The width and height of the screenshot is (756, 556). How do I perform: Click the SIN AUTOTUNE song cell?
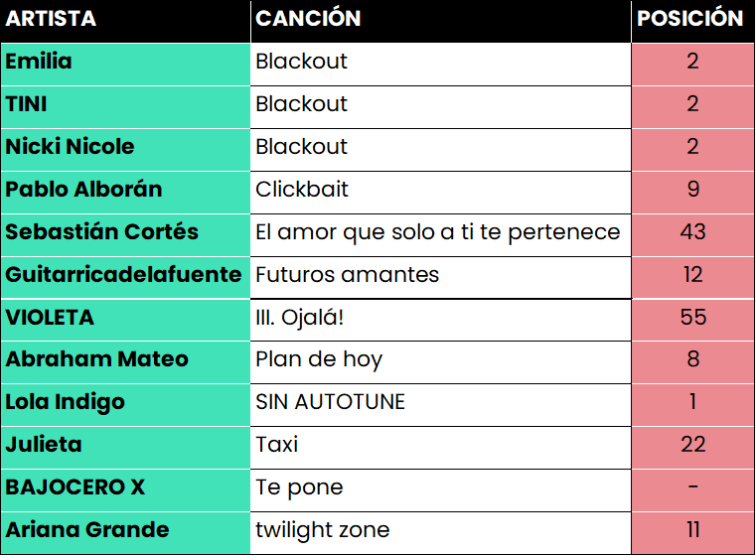[x=441, y=405]
